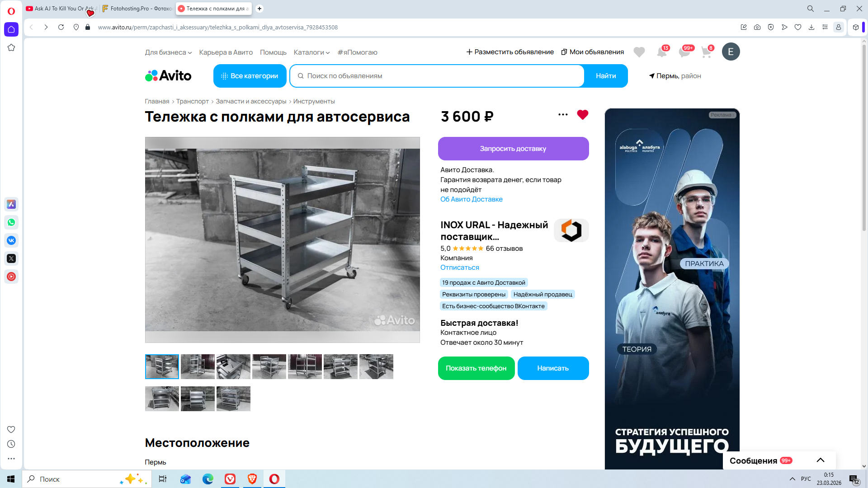Open Avito messages chat icon
Screen dimensions: 868x488
click(x=684, y=52)
